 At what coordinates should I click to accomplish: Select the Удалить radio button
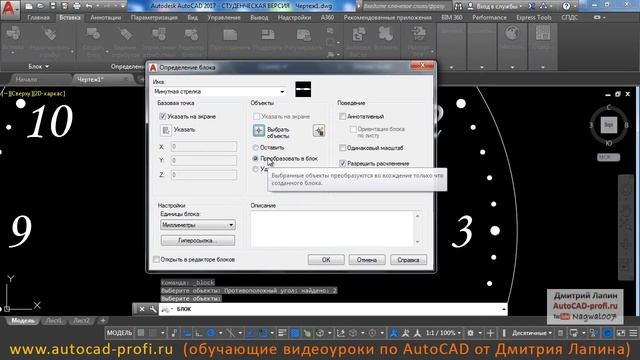tap(256, 169)
